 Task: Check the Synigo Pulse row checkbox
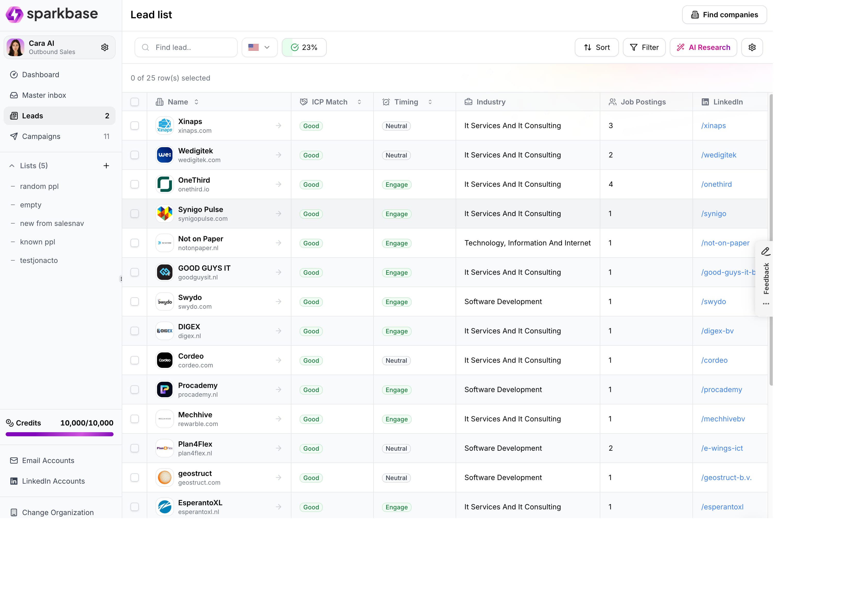click(x=135, y=214)
